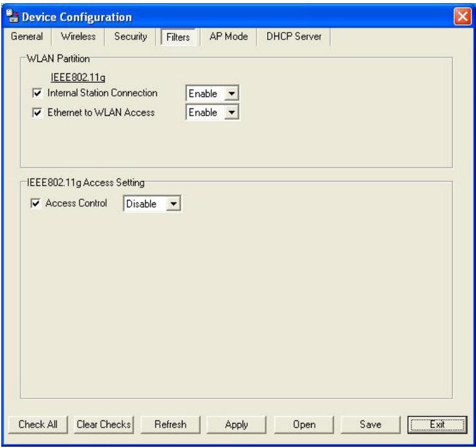Viewport: 476px width, 448px height.
Task: Toggle Internal Station Connection checkbox
Action: [x=38, y=93]
